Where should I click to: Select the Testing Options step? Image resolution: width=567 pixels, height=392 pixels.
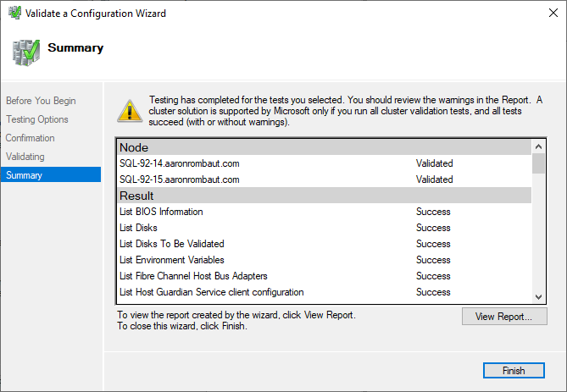(37, 119)
